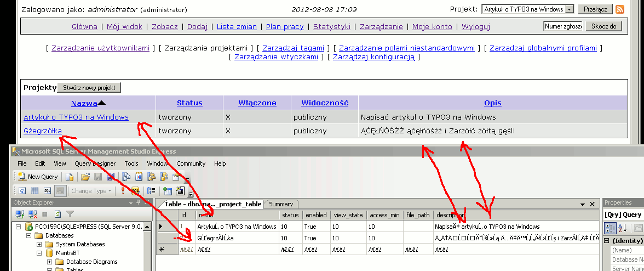Open the Gżegrzółka project link
The height and width of the screenshot is (271, 644).
43,131
